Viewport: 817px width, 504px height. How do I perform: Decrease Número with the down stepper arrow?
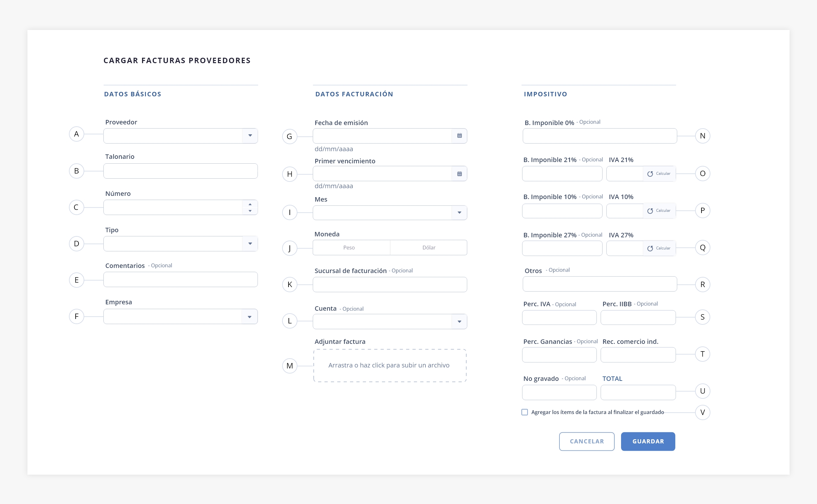pos(250,211)
